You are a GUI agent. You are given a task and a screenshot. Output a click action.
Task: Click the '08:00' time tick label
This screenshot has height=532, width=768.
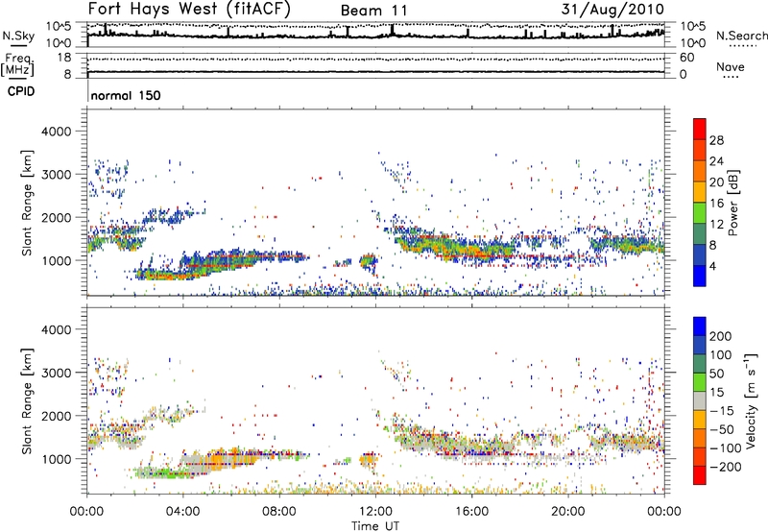point(279,512)
